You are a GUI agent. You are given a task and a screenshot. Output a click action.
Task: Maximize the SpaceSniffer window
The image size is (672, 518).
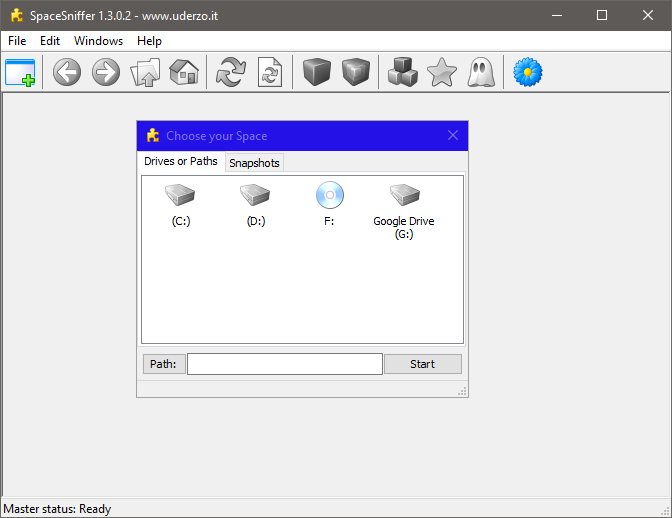[x=602, y=15]
